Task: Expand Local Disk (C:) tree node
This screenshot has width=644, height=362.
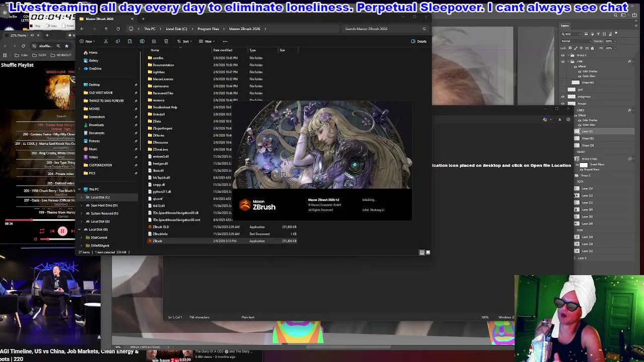Action: tap(82, 197)
